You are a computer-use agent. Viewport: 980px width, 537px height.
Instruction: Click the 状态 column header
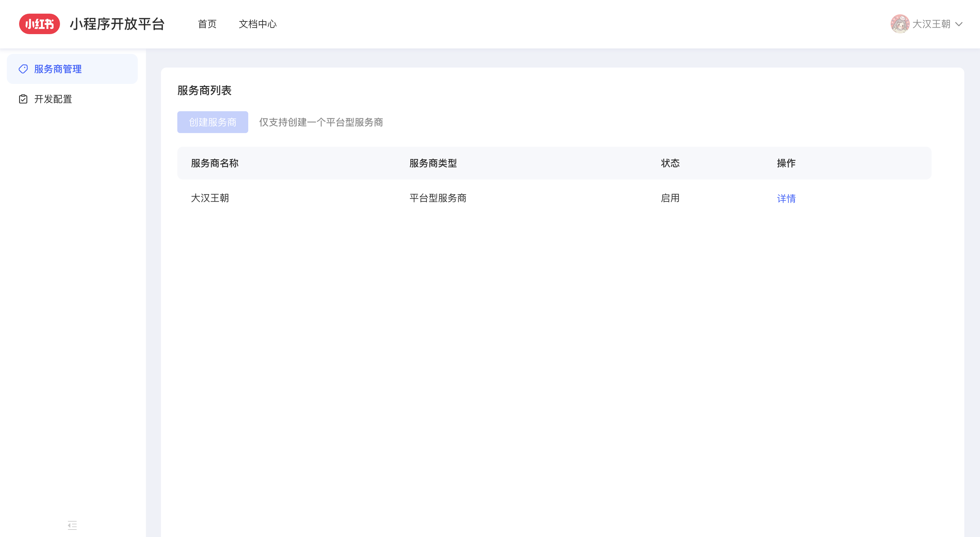click(670, 163)
